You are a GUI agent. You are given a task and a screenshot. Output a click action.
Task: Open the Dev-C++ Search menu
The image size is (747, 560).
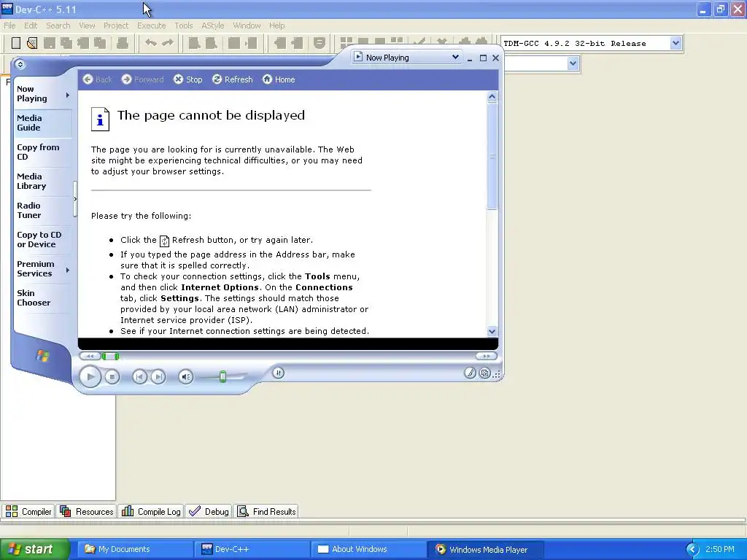click(x=58, y=26)
